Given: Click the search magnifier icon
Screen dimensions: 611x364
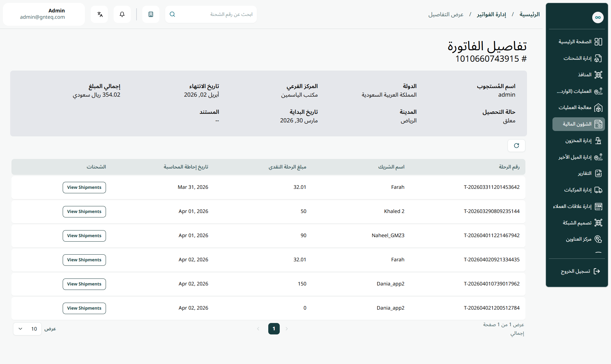Looking at the screenshot, I should coord(172,14).
